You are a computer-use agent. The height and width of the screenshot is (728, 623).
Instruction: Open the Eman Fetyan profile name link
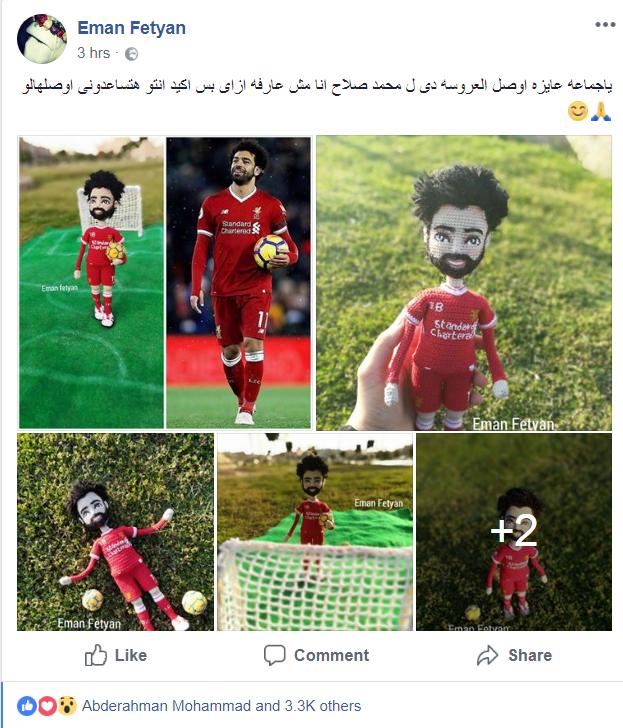click(131, 28)
